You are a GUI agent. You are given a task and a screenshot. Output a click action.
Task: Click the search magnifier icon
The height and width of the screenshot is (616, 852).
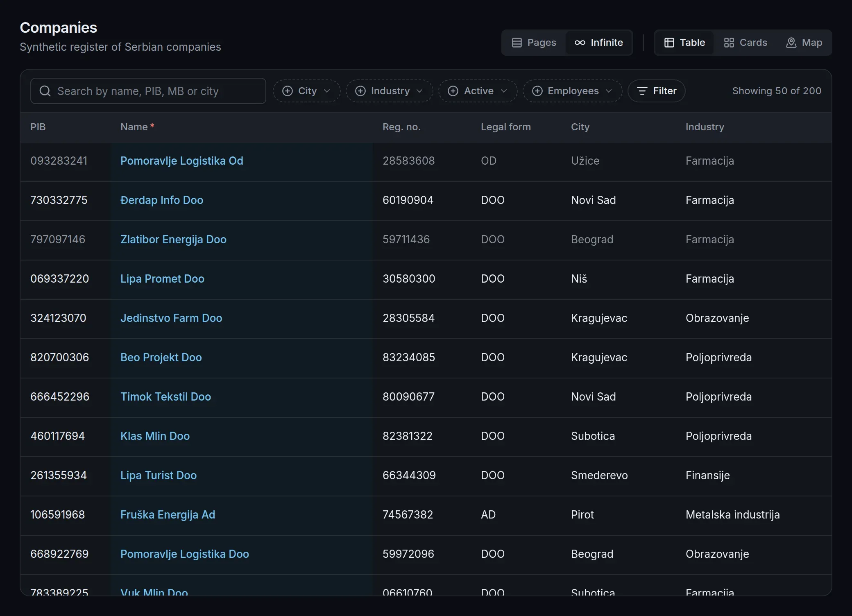click(45, 91)
